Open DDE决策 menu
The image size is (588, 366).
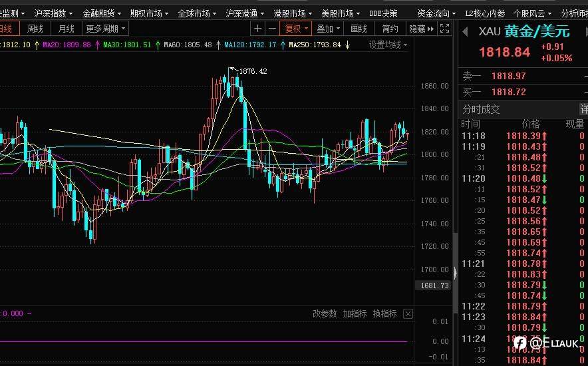[383, 13]
